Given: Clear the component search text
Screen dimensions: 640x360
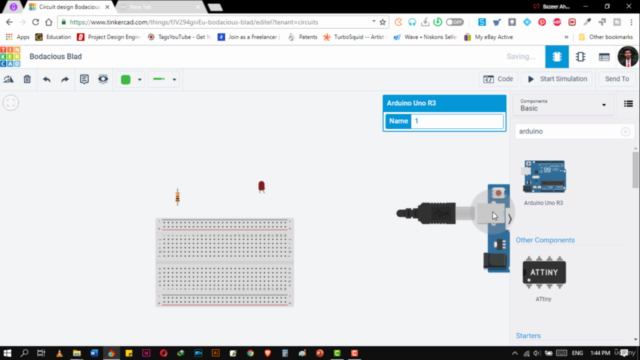Looking at the screenshot, I should point(625,131).
